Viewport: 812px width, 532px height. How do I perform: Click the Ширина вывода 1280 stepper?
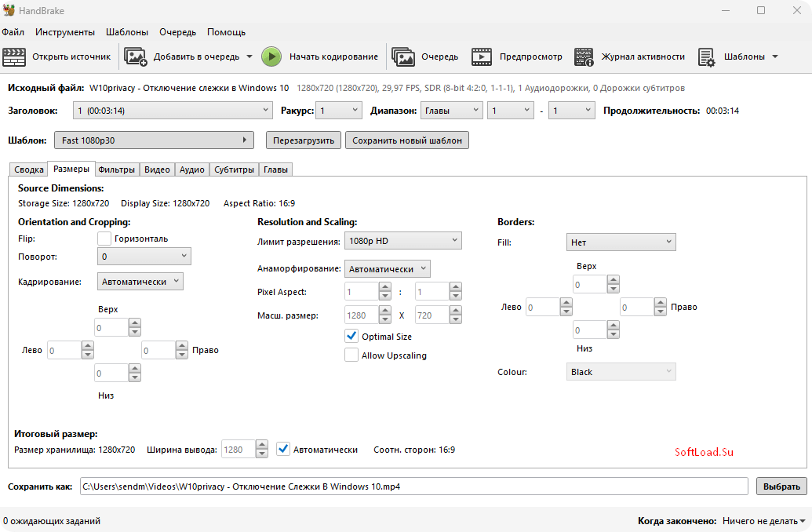(x=245, y=449)
